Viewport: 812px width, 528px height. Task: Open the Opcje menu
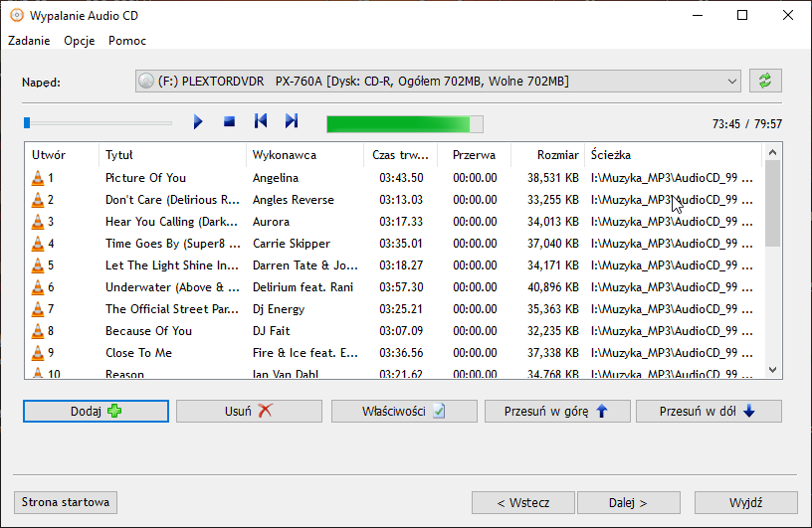pyautogui.click(x=80, y=41)
